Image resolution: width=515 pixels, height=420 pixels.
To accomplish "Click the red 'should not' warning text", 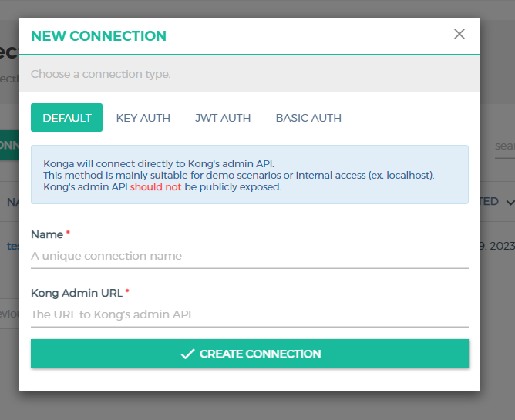I will coord(156,186).
